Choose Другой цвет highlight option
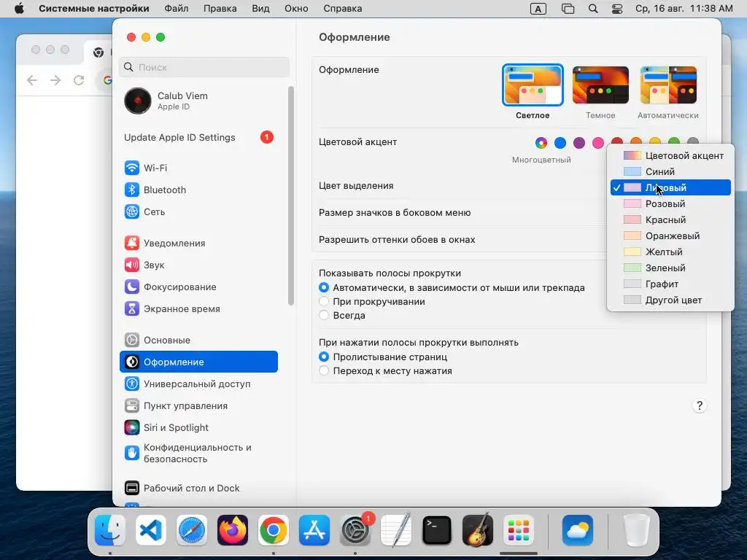Screen dimensions: 747x560 click(x=670, y=300)
